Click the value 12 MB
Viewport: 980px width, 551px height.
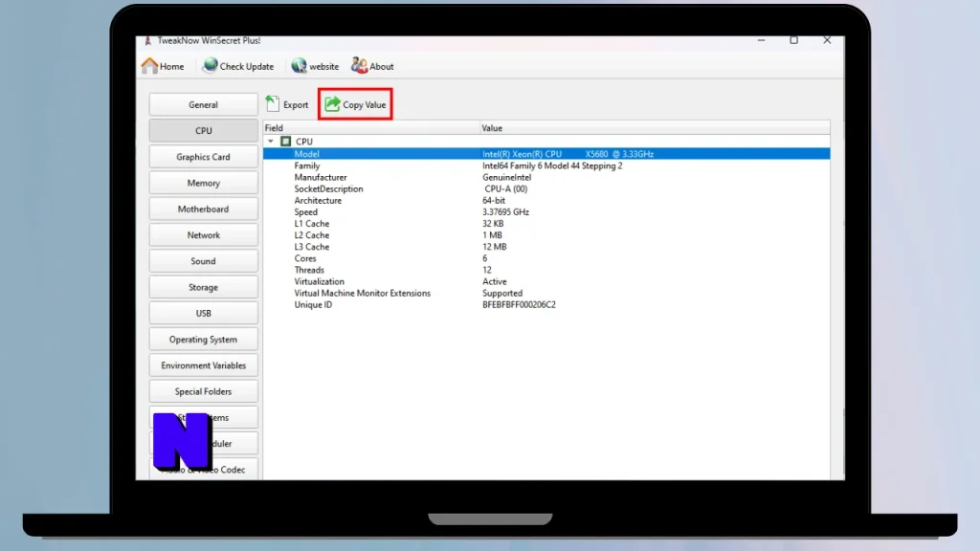point(495,247)
